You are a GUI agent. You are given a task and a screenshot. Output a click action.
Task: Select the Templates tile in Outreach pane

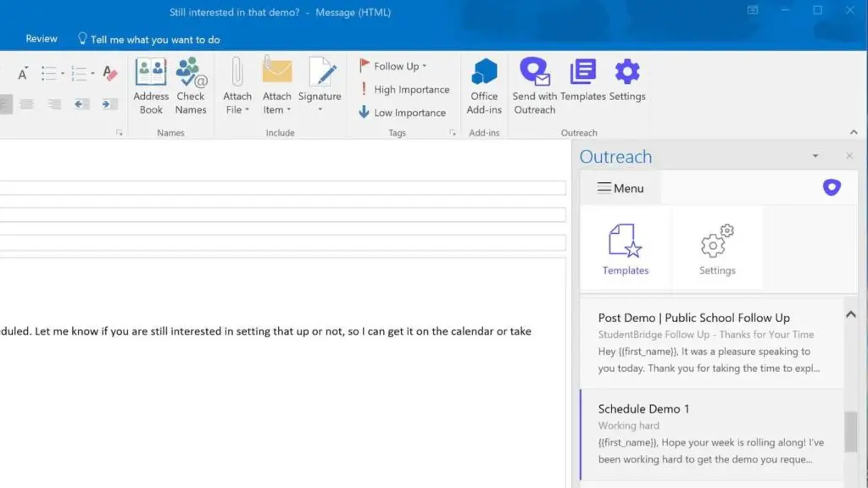(x=626, y=249)
